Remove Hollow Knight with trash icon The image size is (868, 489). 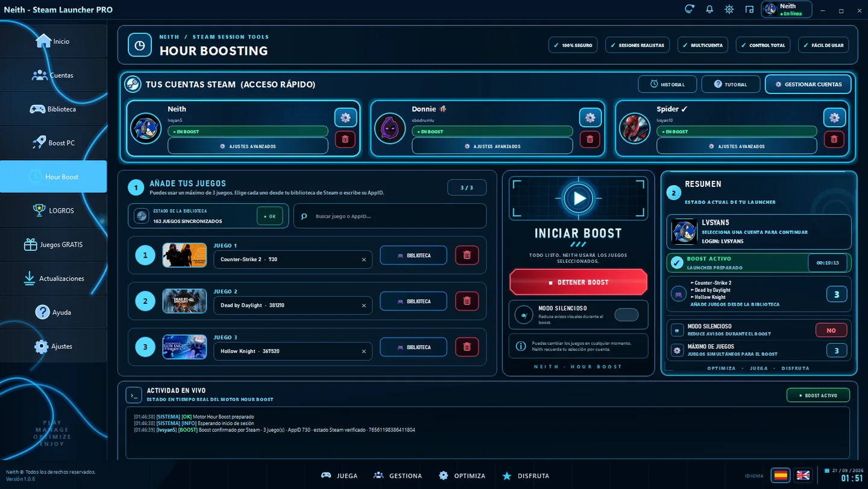(467, 347)
